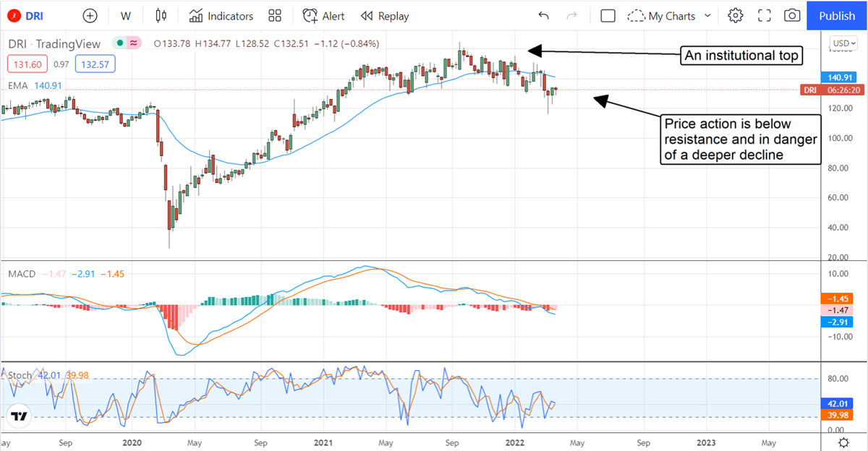Image resolution: width=868 pixels, height=451 pixels.
Task: Open the USD currency dropdown
Action: click(844, 43)
